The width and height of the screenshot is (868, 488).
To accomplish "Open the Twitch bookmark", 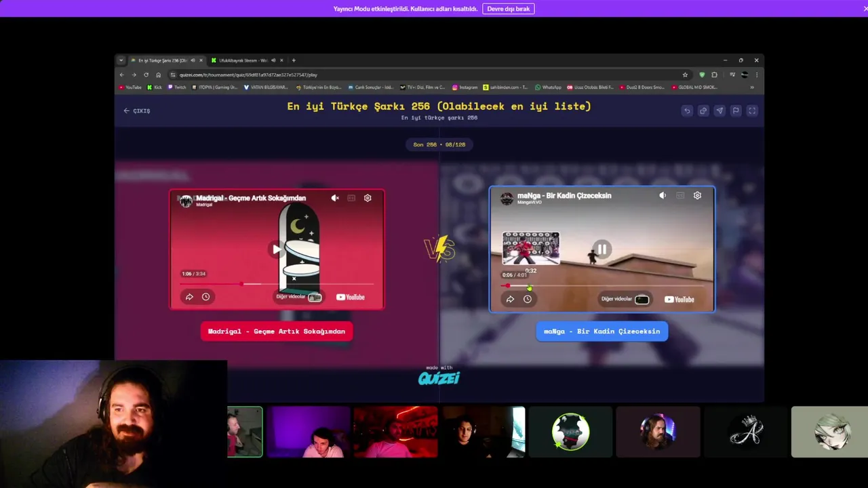I will coord(177,87).
